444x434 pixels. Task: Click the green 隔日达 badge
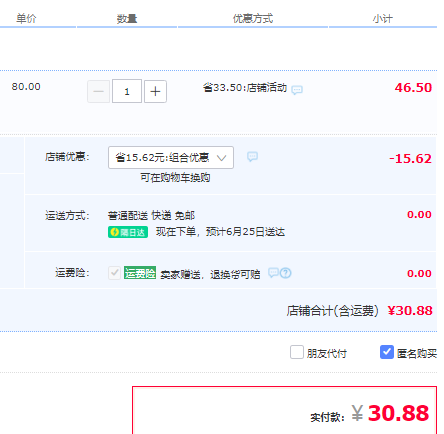128,232
